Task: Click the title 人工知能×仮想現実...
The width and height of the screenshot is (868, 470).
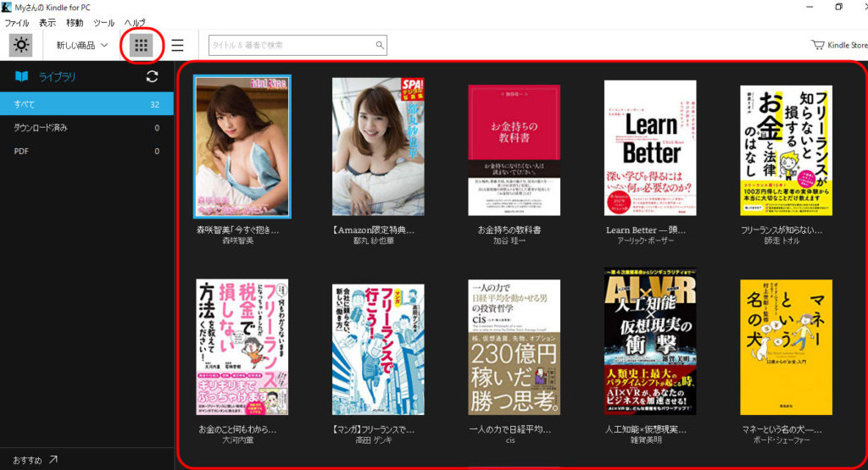Action: pos(645,429)
